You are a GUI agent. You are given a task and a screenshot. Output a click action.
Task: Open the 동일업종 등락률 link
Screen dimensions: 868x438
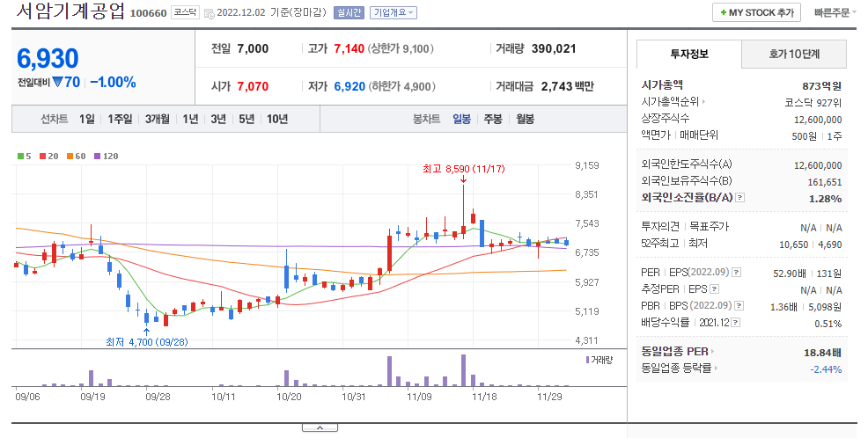680,369
